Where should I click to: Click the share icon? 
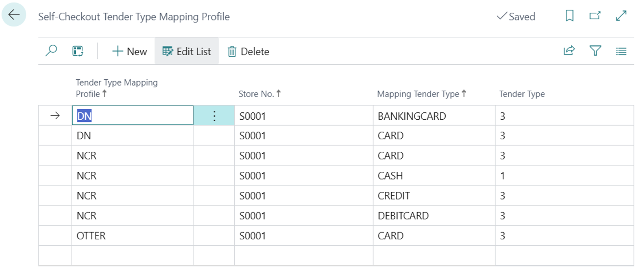(569, 51)
